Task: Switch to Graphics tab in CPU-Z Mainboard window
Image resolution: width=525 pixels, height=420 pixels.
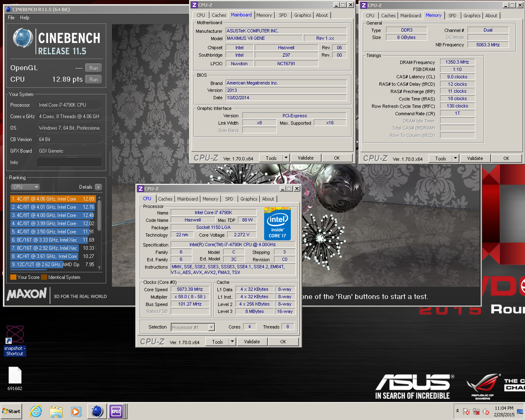Action: point(303,15)
